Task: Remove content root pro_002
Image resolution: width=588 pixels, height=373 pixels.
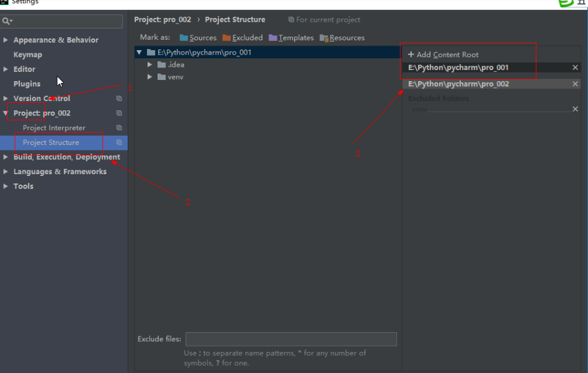Action: pos(575,84)
